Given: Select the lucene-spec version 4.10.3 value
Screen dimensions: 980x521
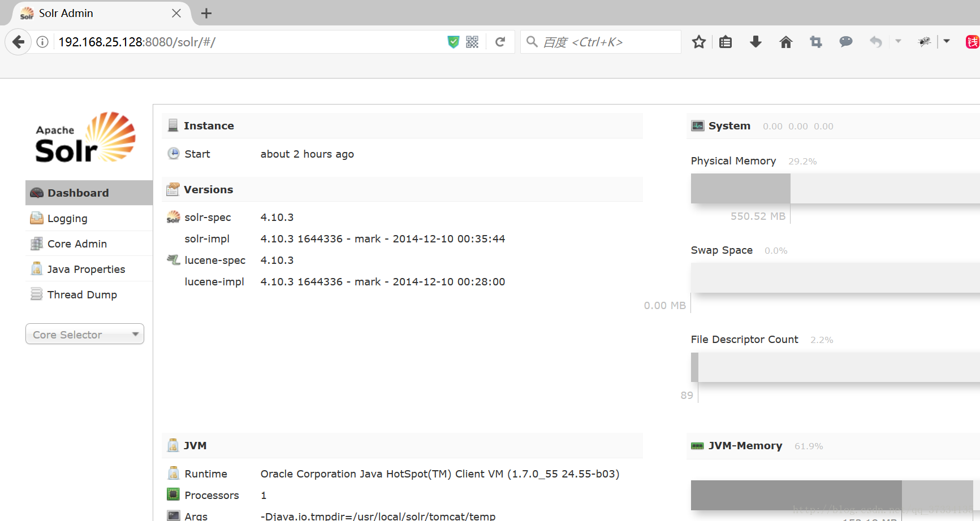Looking at the screenshot, I should [277, 260].
